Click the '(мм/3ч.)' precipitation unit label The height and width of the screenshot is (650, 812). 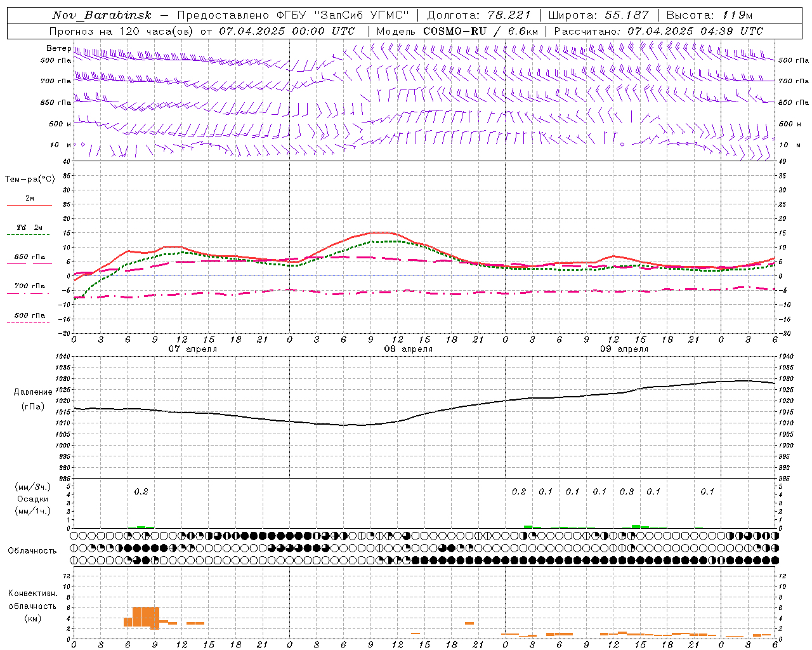click(x=33, y=487)
